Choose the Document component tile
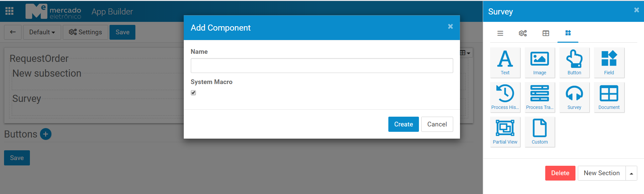Screen dimensions: 644x194 point(609,97)
